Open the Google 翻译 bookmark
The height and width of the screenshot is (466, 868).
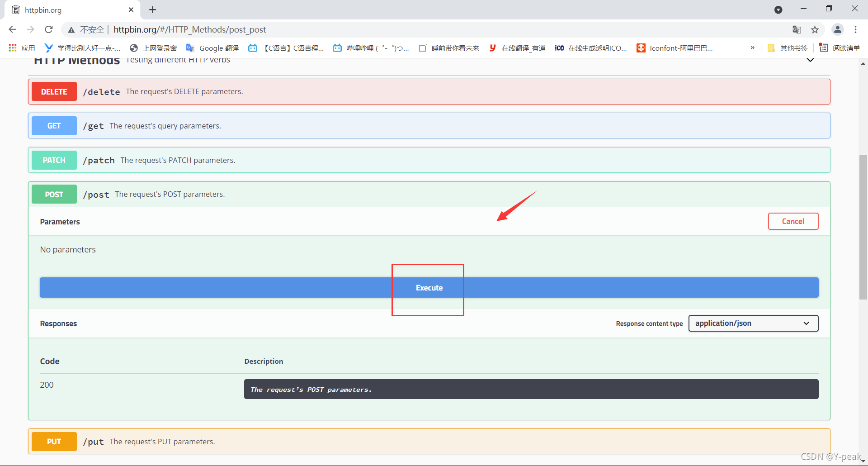[x=212, y=48]
